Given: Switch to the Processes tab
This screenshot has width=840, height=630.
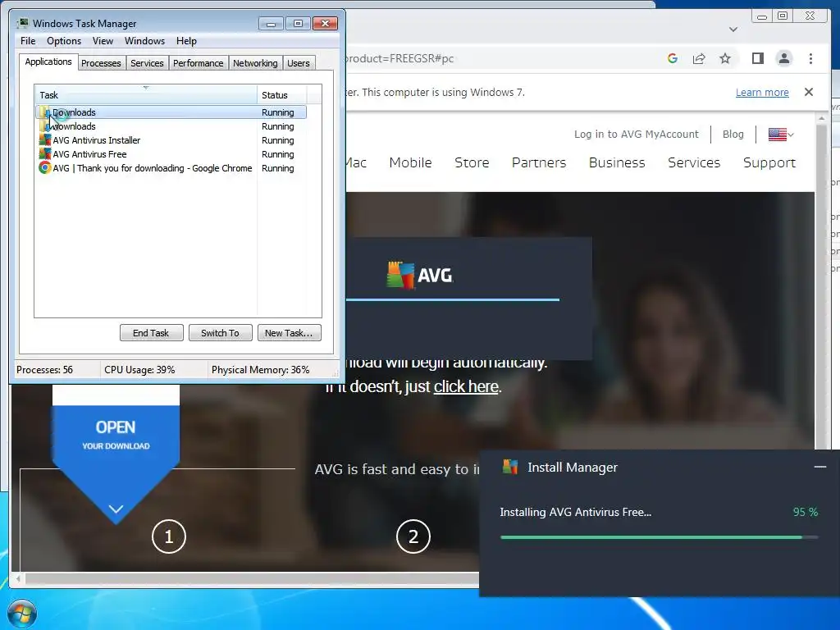Looking at the screenshot, I should 101,63.
